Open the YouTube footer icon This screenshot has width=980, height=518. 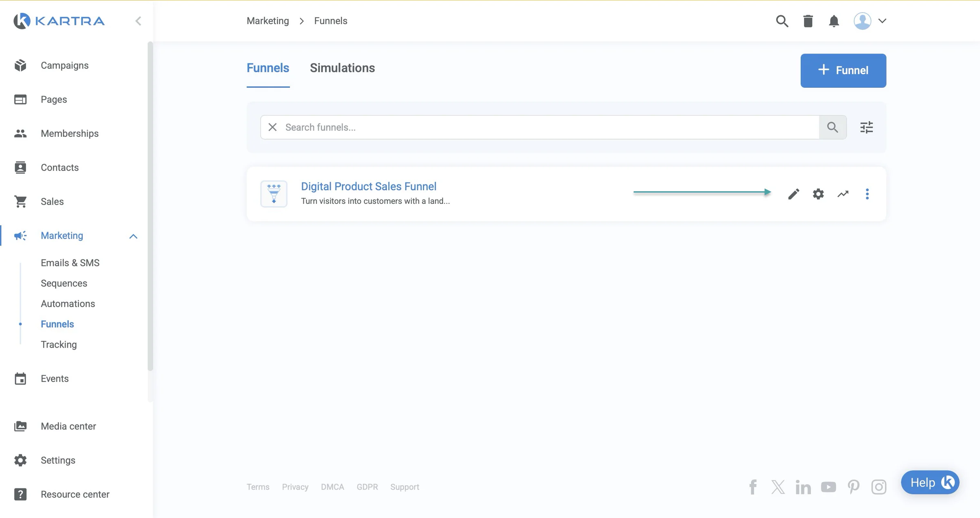(829, 487)
